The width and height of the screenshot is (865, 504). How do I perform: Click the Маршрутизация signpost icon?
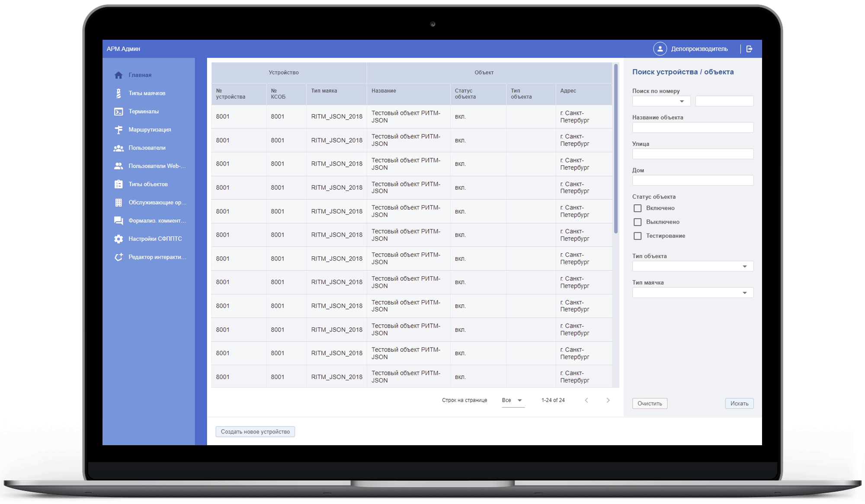[x=119, y=130]
